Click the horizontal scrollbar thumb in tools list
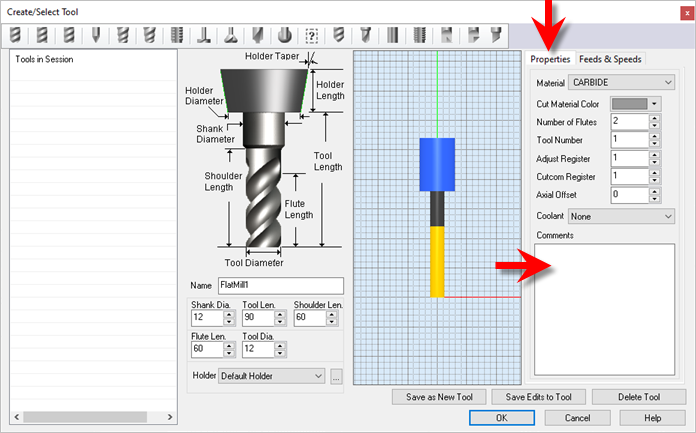 pyautogui.click(x=85, y=417)
